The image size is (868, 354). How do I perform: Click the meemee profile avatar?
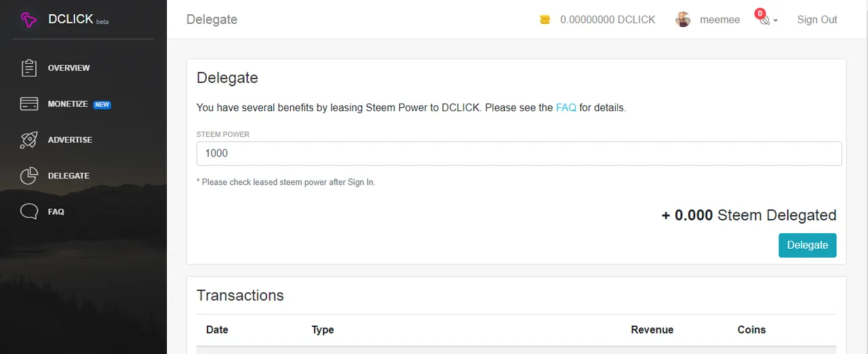pyautogui.click(x=683, y=20)
